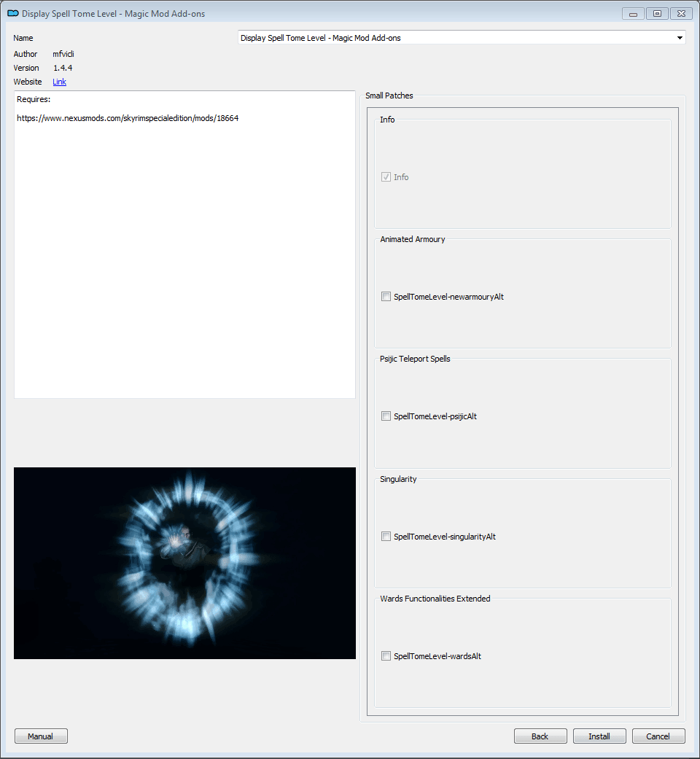Click the Manual button

tap(41, 736)
